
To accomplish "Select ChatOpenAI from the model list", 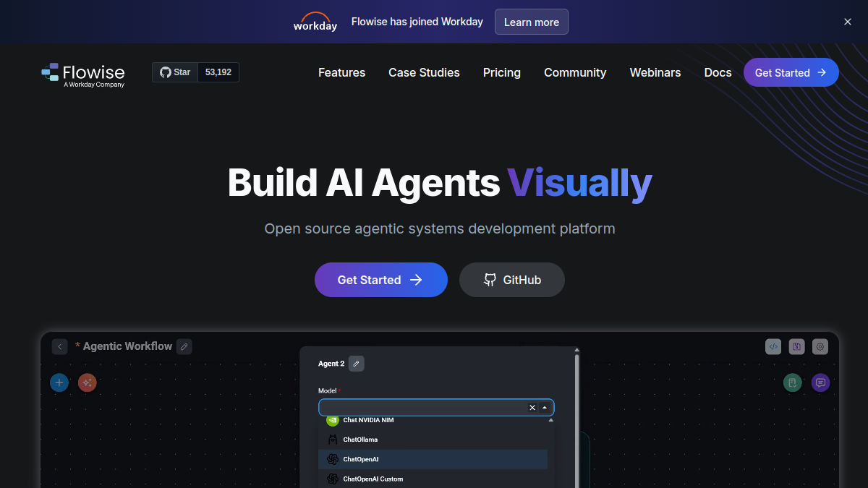I will tap(433, 459).
